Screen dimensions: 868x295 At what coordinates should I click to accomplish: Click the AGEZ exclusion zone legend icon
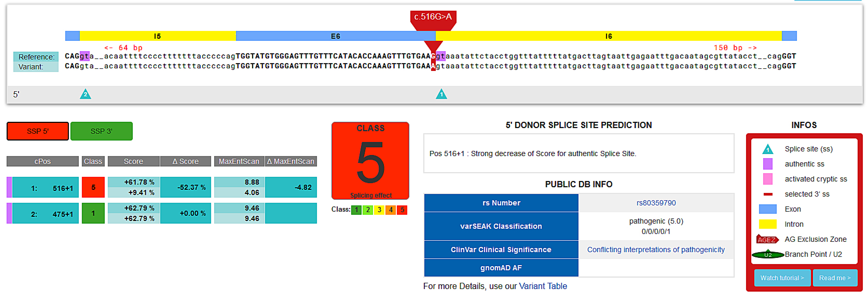767,239
